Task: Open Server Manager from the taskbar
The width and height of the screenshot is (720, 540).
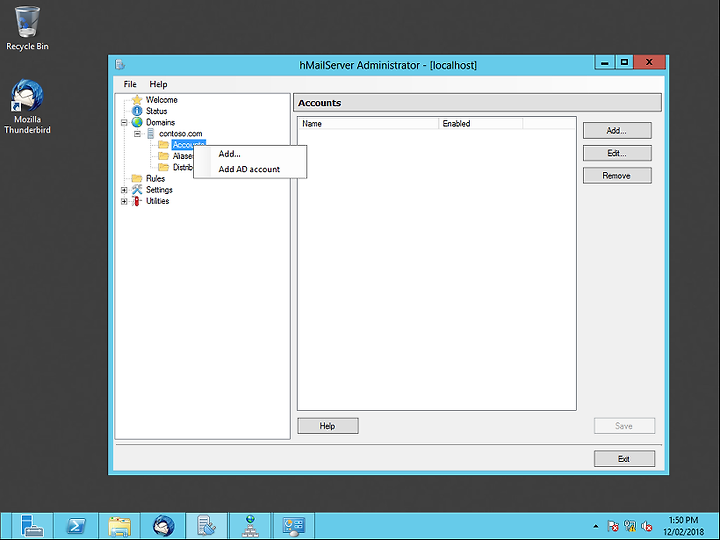Action: [x=31, y=526]
